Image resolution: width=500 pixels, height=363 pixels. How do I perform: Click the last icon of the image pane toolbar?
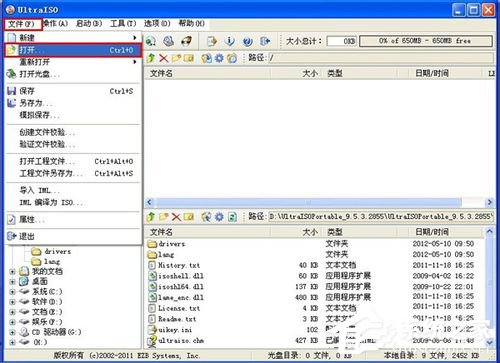tap(232, 58)
